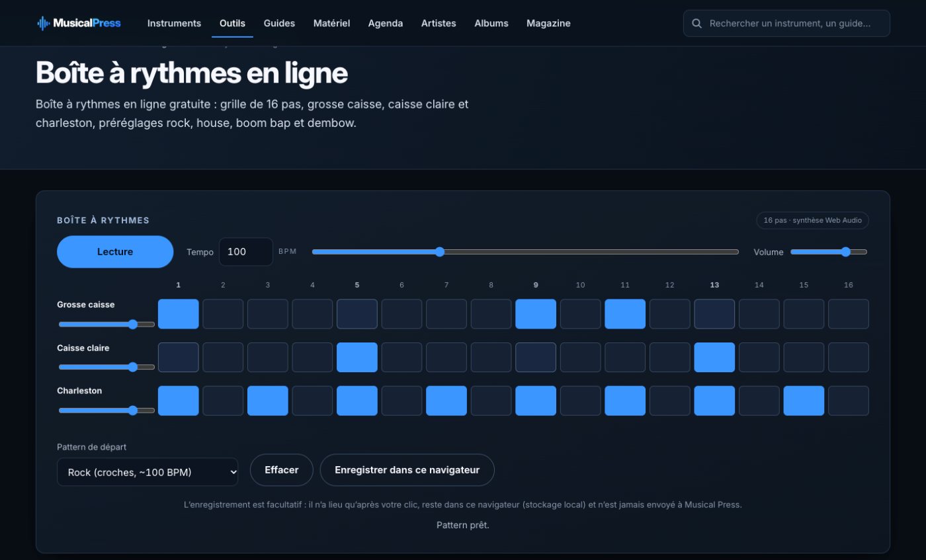Enable Caisse claire step 1
Viewport: 926px width, 560px height.
tap(179, 358)
